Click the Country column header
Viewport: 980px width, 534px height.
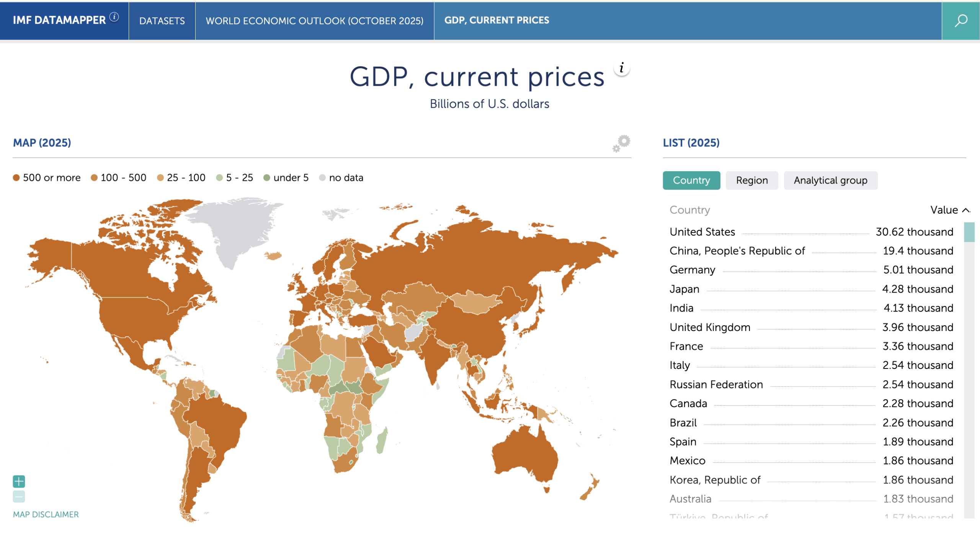[689, 210]
